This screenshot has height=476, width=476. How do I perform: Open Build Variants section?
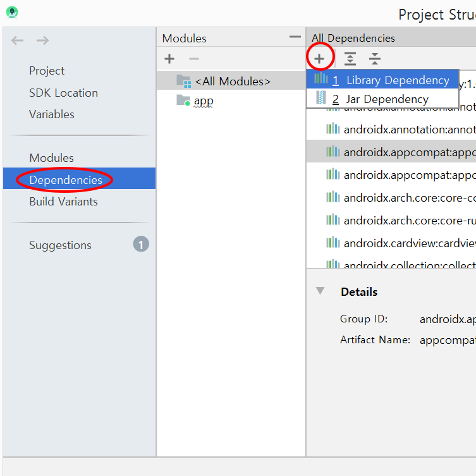tap(63, 202)
